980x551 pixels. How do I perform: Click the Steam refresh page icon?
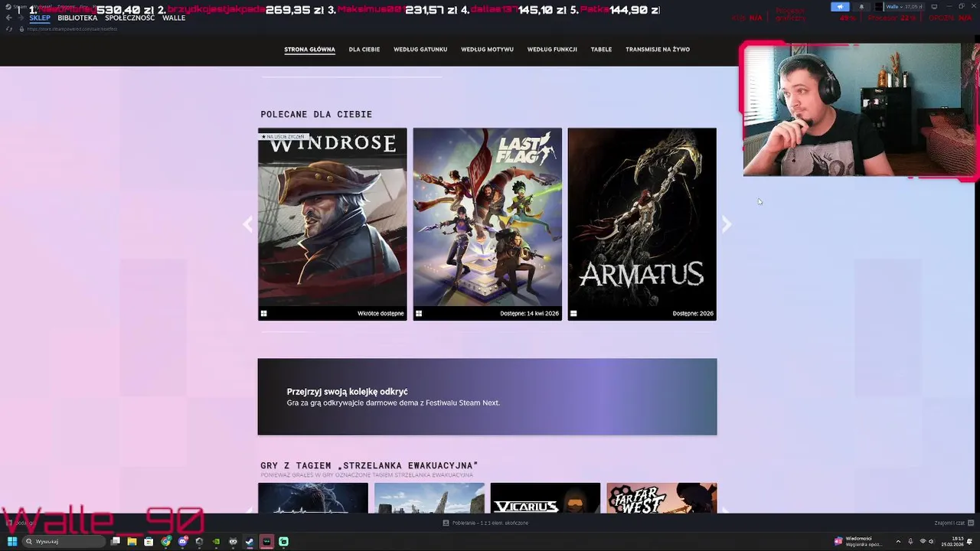pyautogui.click(x=9, y=29)
